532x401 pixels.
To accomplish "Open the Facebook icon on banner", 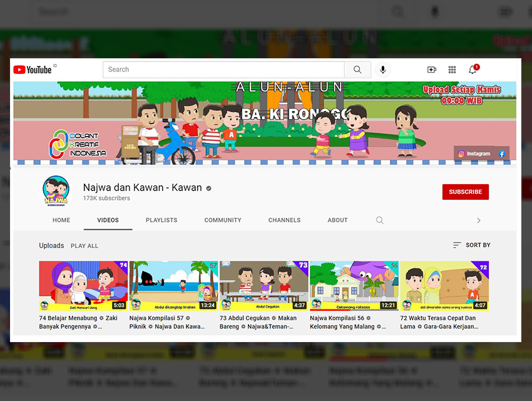I will [x=502, y=154].
